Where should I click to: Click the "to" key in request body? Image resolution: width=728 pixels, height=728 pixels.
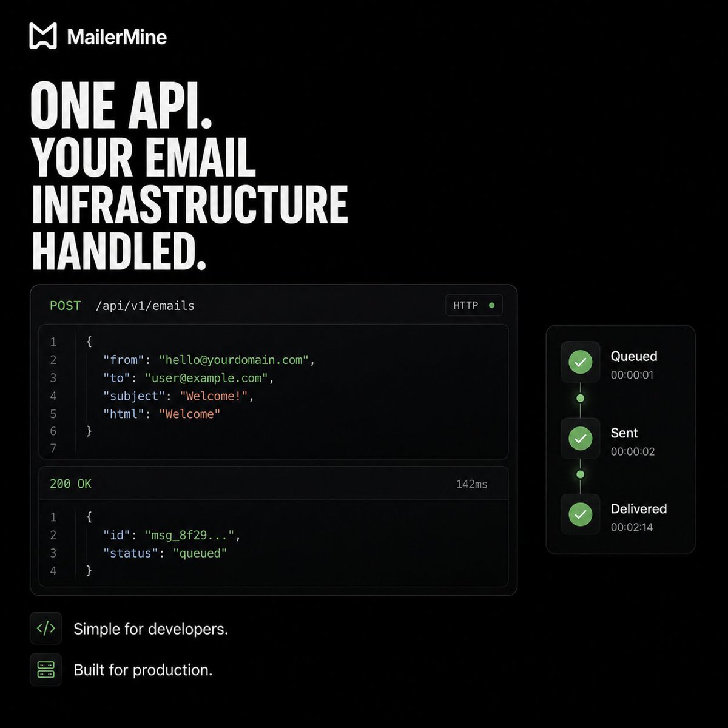116,378
